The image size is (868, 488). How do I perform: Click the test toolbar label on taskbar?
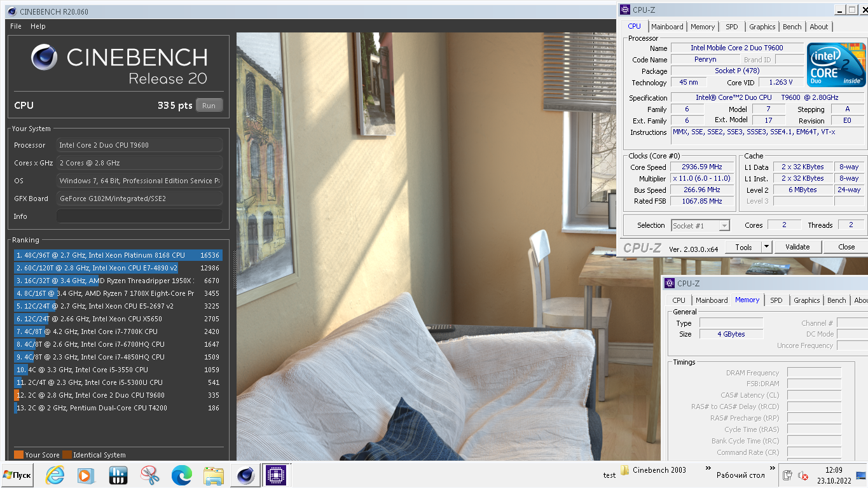[x=609, y=475]
